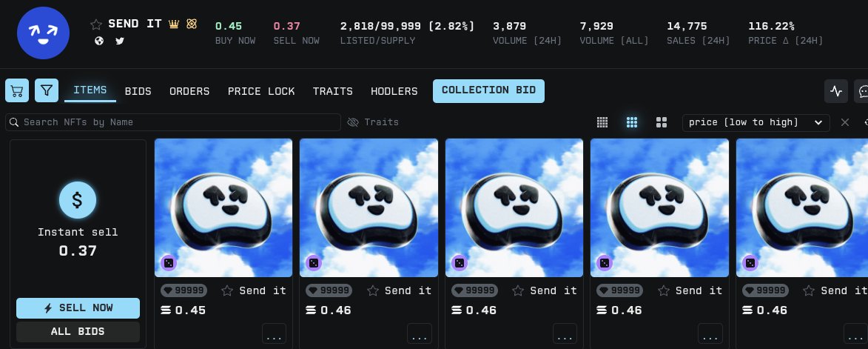Open the HODLERS tab

click(x=394, y=91)
